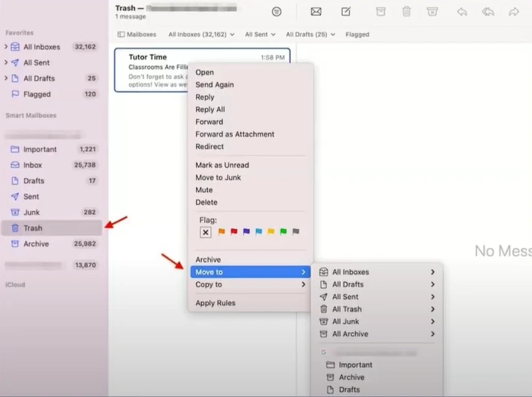Expand the All Sent sidebar chevron
The width and height of the screenshot is (532, 397).
pos(6,63)
